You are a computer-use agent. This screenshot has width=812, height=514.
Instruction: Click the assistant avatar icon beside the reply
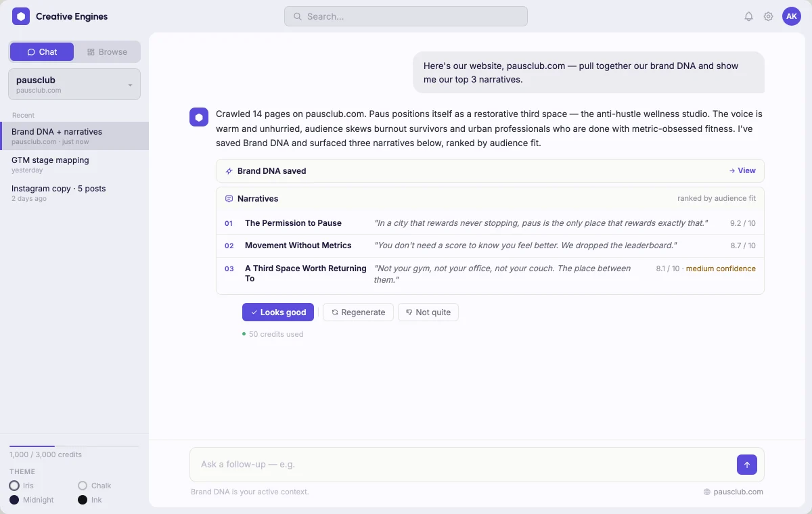pyautogui.click(x=199, y=117)
